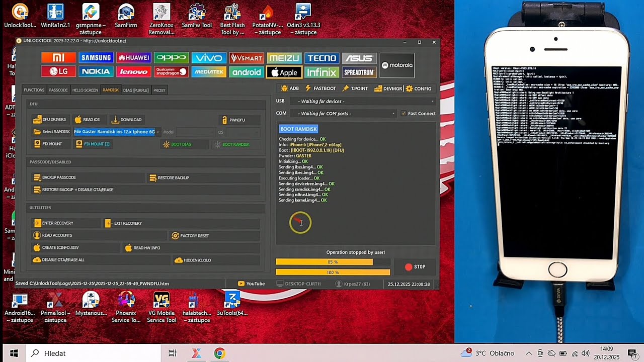Switch to the DIAG [PURPLE] tab
Image resolution: width=644 pixels, height=362 pixels.
click(x=136, y=90)
